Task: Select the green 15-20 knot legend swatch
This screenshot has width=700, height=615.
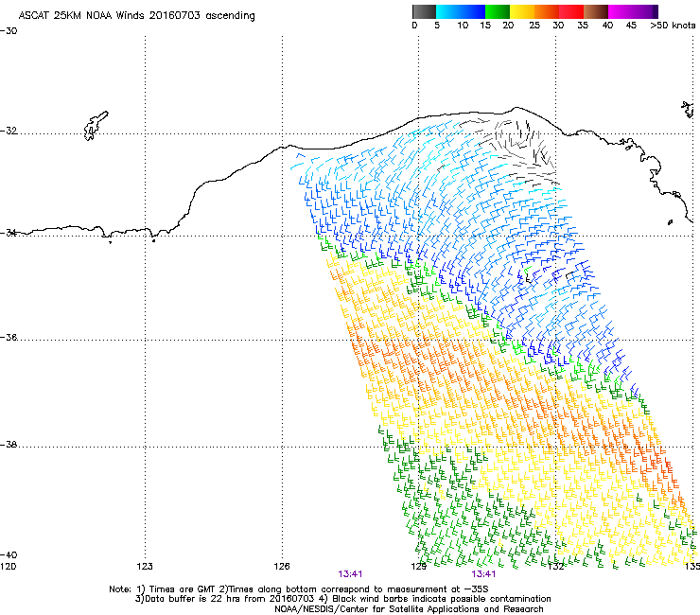Action: tap(498, 11)
